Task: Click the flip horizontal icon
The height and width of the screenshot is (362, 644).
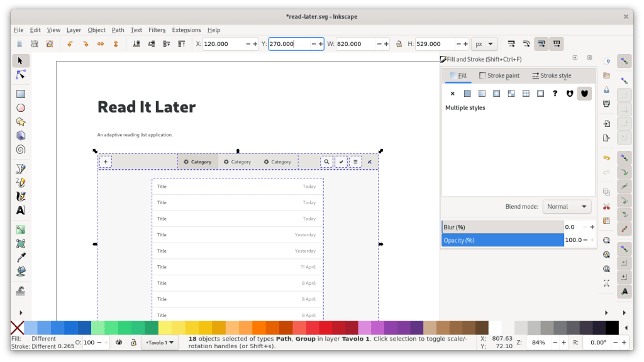Action: 101,44
